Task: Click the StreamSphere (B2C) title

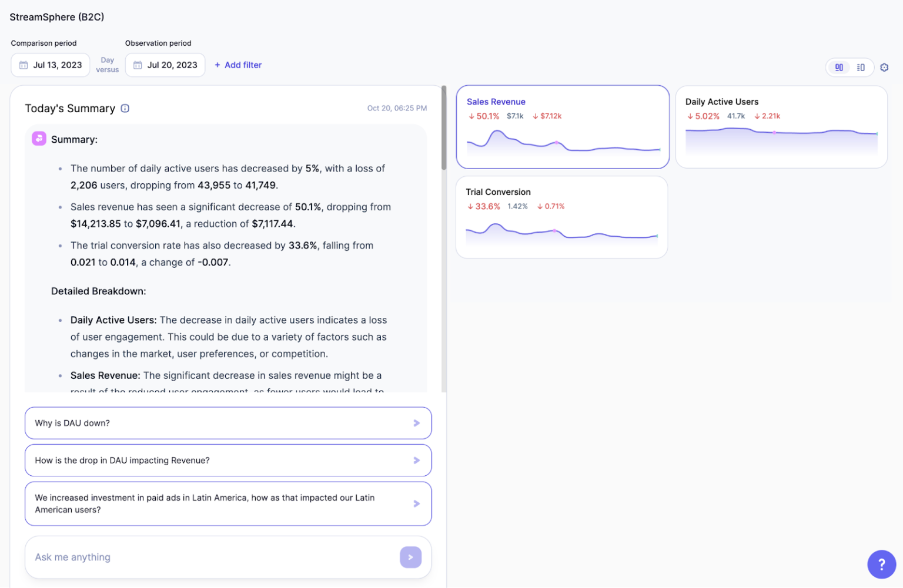Action: click(57, 17)
